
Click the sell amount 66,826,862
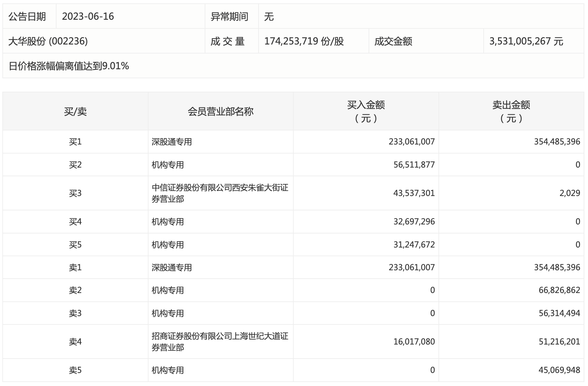559,290
